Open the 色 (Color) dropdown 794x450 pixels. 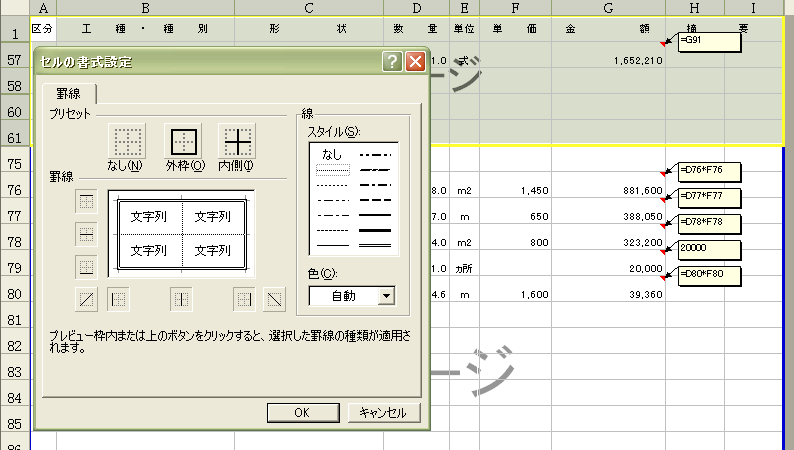tap(386, 295)
